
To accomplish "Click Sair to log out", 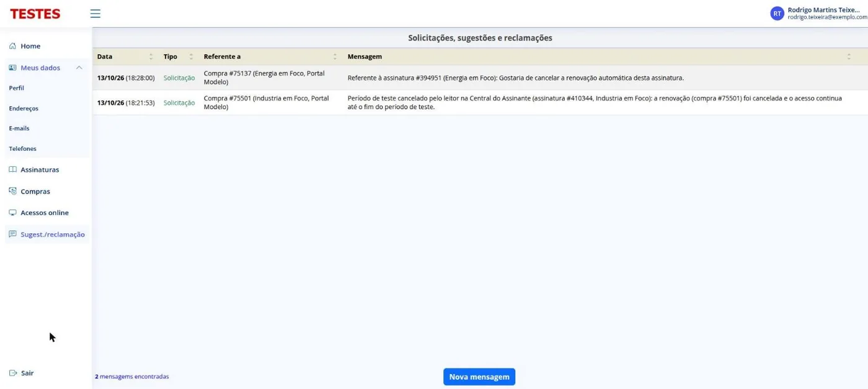I will [x=27, y=373].
